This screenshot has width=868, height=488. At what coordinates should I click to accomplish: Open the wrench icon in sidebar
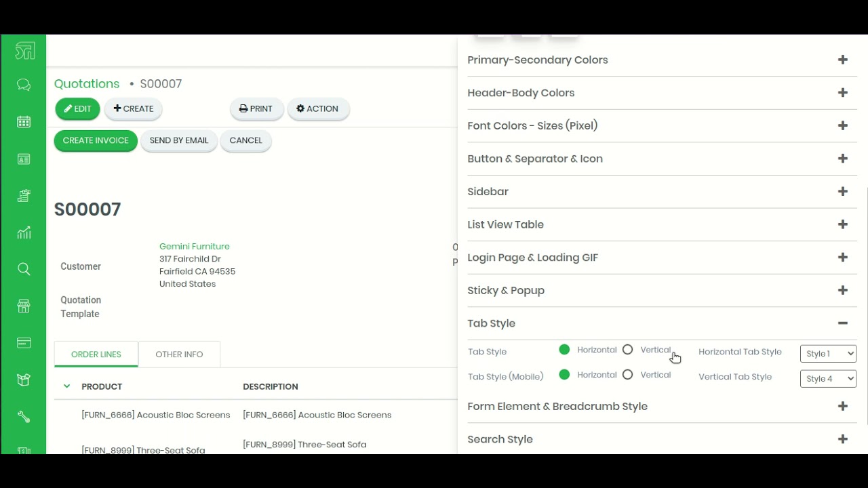point(24,417)
